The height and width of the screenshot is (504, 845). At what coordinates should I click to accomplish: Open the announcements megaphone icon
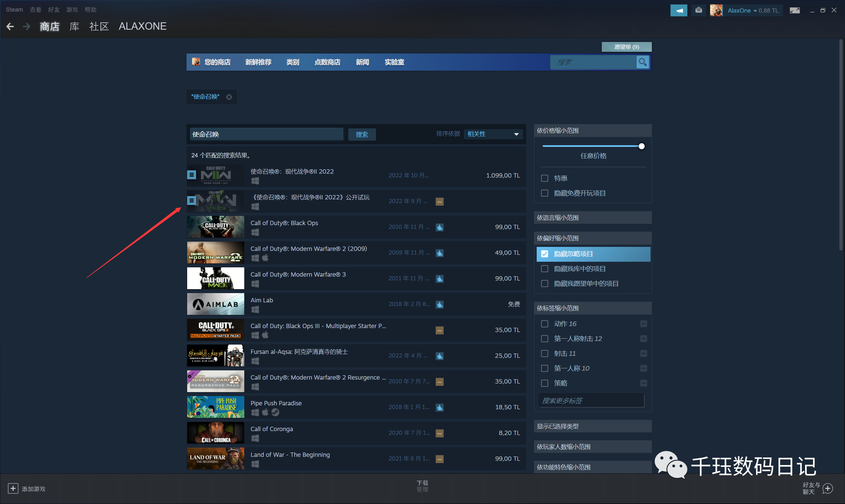pos(679,11)
